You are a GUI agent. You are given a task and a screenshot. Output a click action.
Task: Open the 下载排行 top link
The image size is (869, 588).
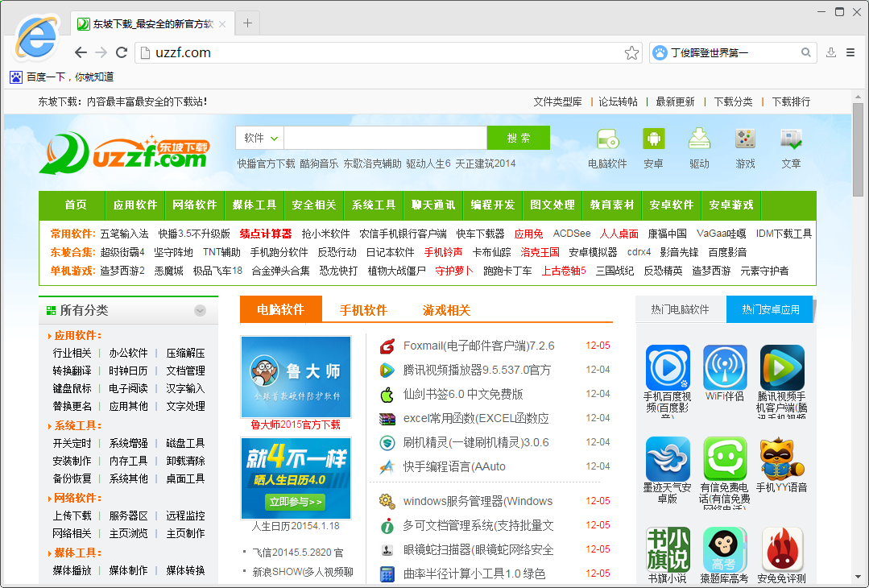pos(791,102)
